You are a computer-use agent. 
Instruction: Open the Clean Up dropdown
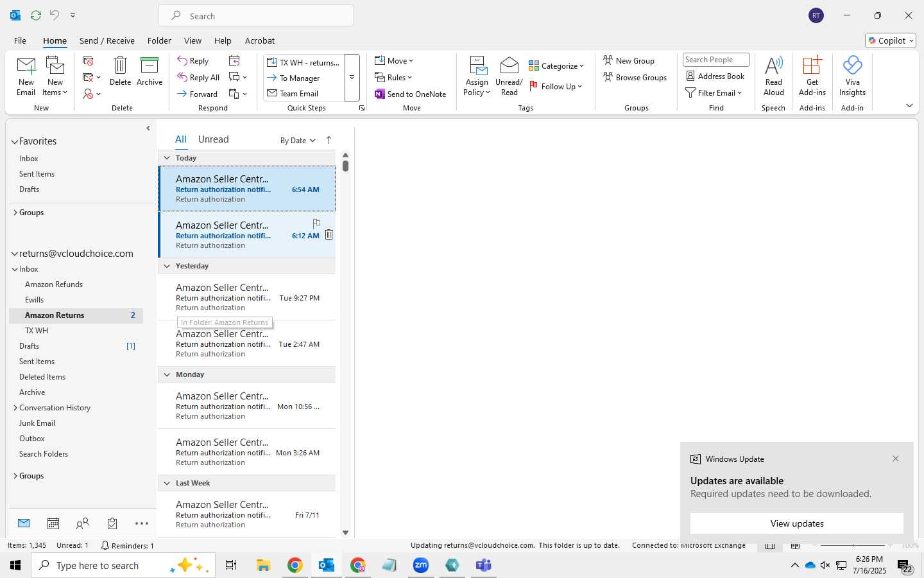pos(92,78)
